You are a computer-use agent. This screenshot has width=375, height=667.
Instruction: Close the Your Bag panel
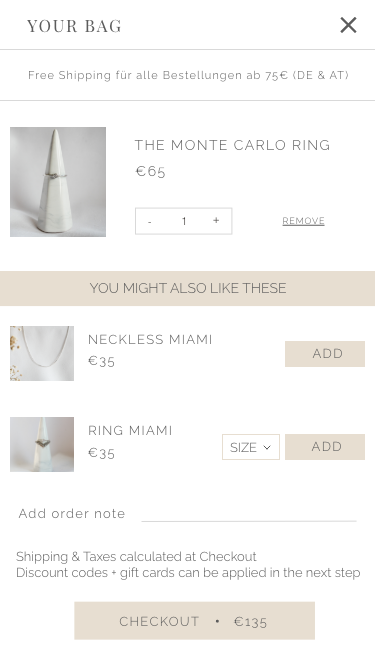pyautogui.click(x=348, y=25)
